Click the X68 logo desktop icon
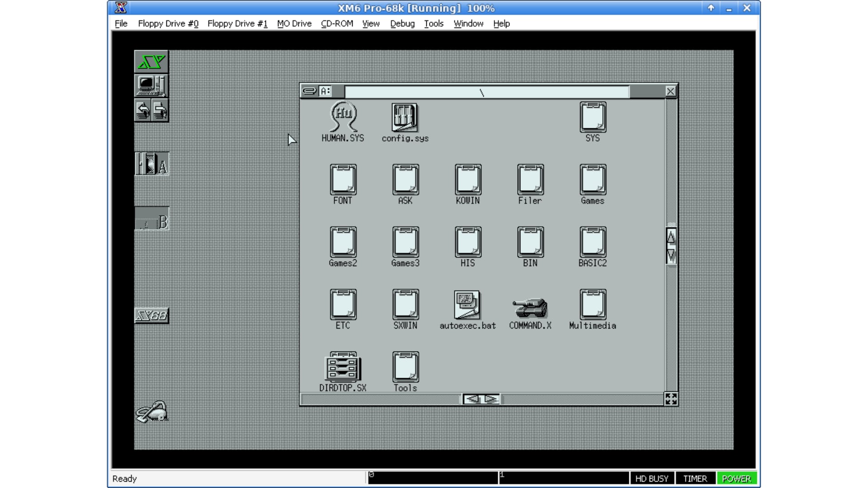 coord(152,315)
